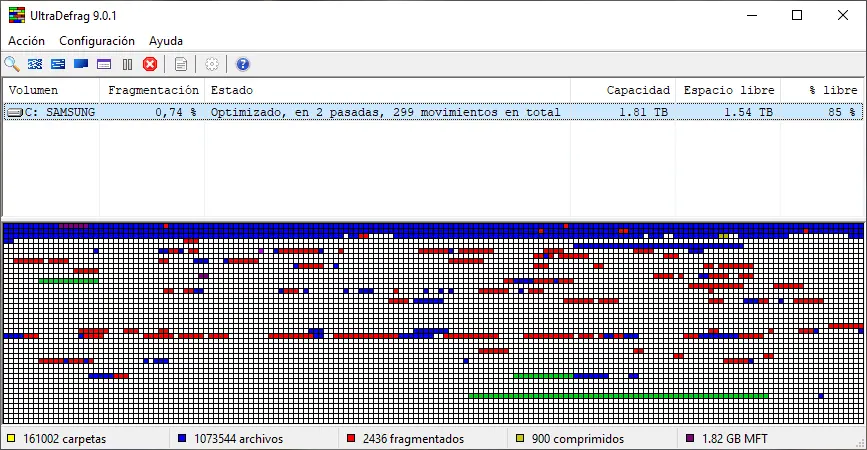Click the UltraDefrag app icon in title bar
The height and width of the screenshot is (450, 867).
pos(17,15)
